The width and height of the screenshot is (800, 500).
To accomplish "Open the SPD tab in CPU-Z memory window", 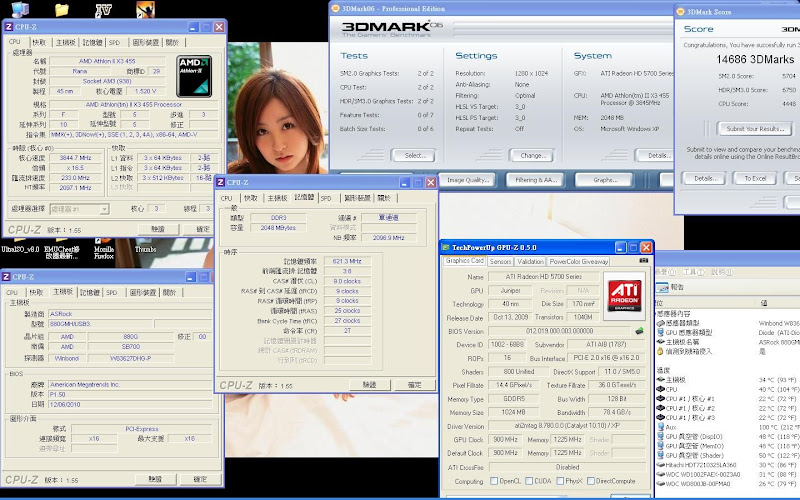I will [x=326, y=198].
